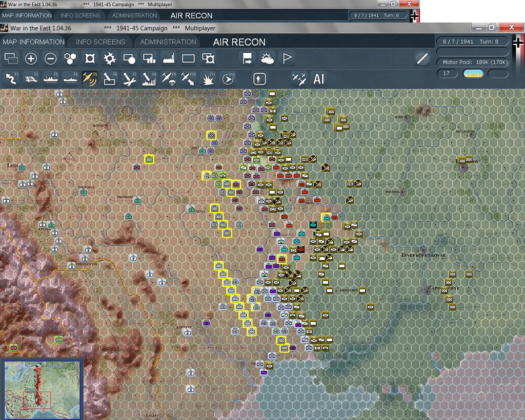
Task: Open MAP INFORMATION tab in background window
Action: coord(27,15)
